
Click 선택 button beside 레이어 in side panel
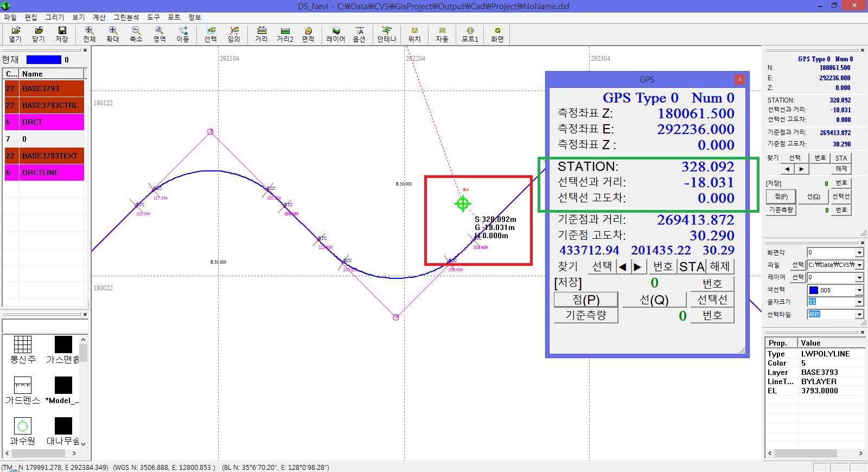click(x=797, y=278)
